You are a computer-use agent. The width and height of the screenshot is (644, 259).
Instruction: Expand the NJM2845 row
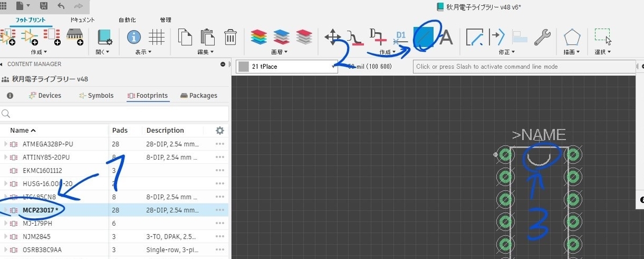(6, 236)
